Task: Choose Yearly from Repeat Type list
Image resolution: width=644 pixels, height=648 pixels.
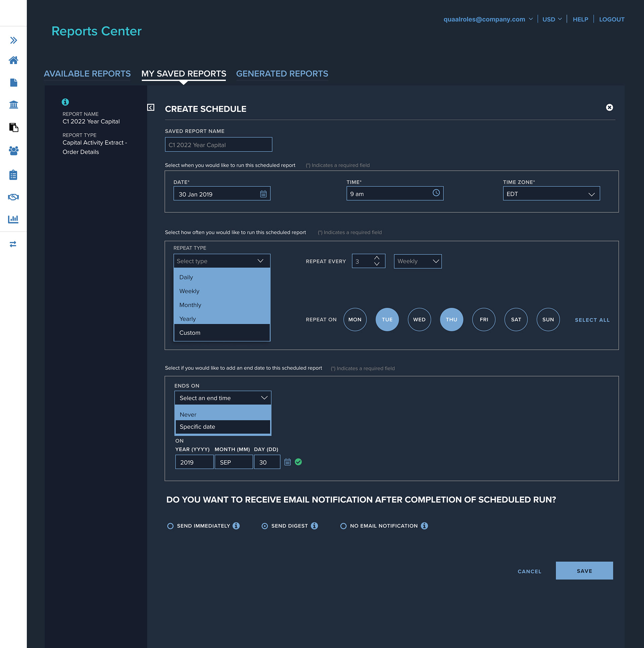Action: pyautogui.click(x=222, y=318)
